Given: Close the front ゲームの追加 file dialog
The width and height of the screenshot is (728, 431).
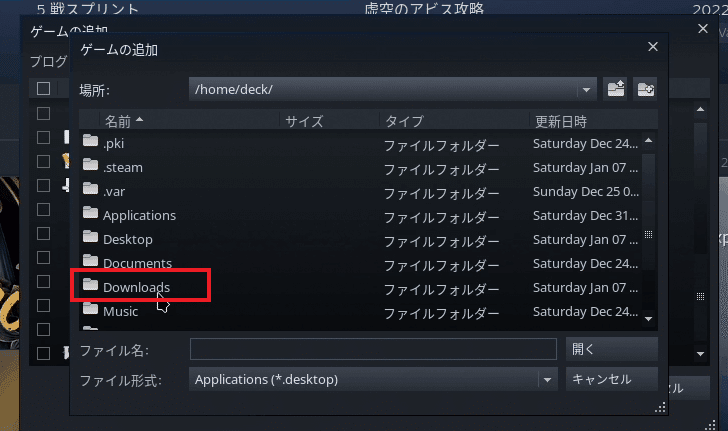Looking at the screenshot, I should (x=653, y=46).
